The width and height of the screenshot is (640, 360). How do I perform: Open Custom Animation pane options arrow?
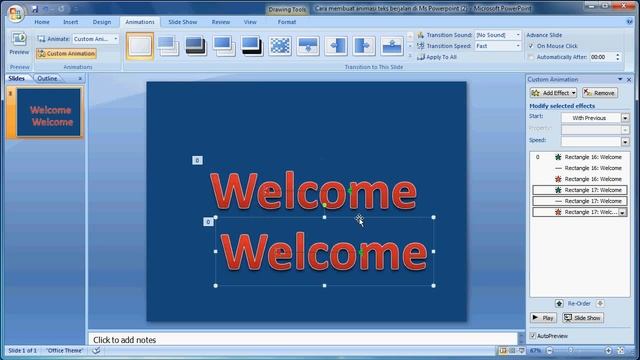620,79
